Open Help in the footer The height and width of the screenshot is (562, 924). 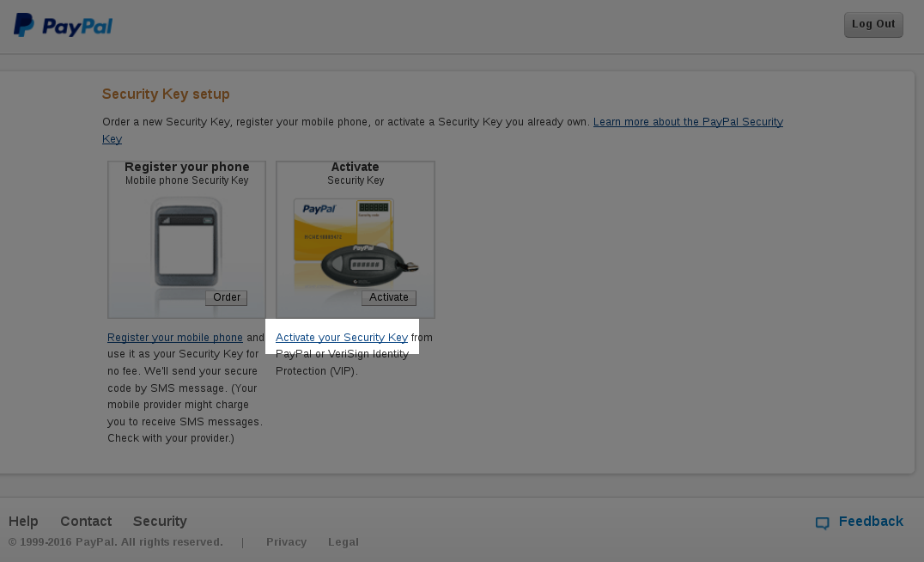[x=23, y=522]
